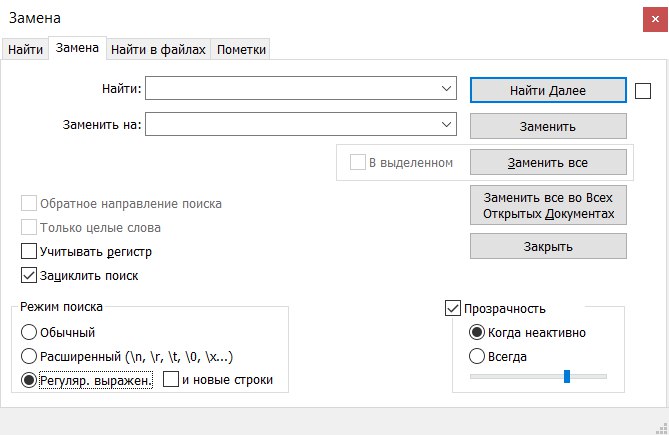The height and width of the screenshot is (435, 669).
Task: Click the Заменить все button
Action: (x=548, y=162)
